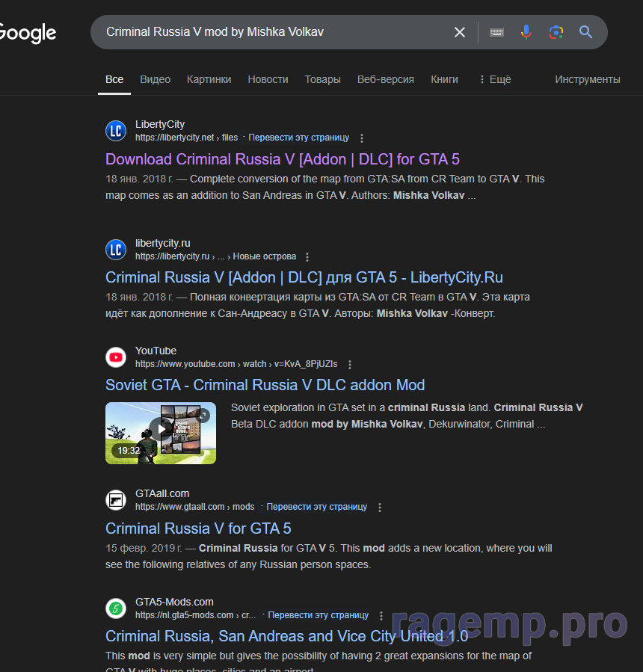Expand the Ещё more-filters menu

(495, 79)
